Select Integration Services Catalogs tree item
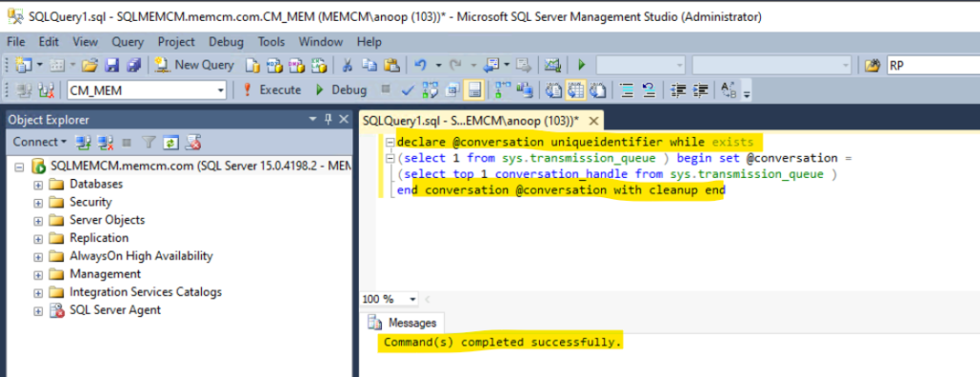 145,292
